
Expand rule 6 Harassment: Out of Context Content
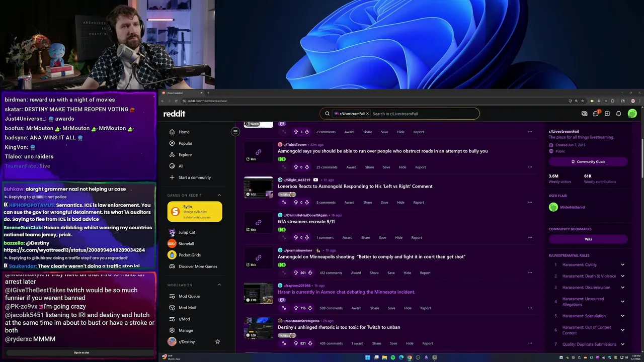coord(622,330)
